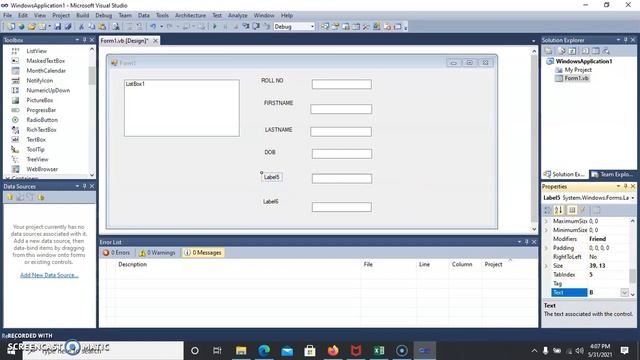This screenshot has width=640, height=360.
Task: Click the Alphabetical sort icon in Properties
Action: [558, 210]
